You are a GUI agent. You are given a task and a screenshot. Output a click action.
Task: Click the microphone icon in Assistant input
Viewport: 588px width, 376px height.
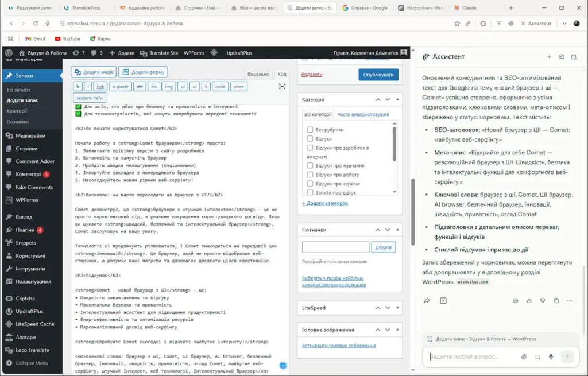coord(551,356)
